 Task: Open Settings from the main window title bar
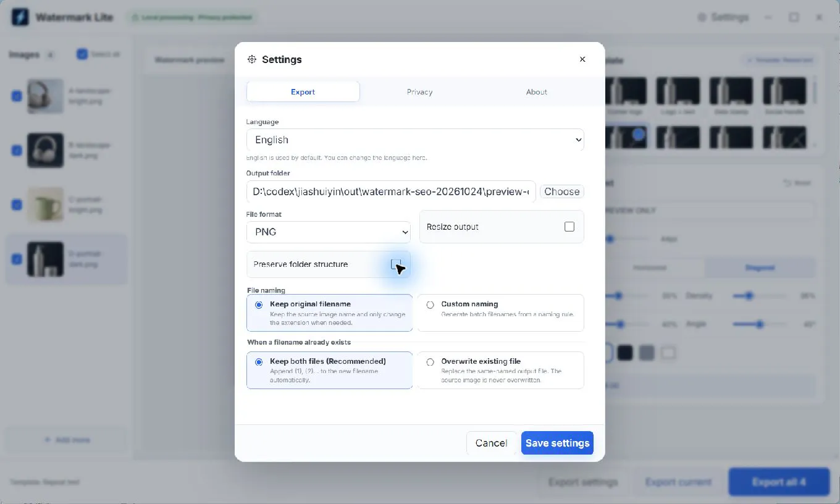(x=723, y=17)
